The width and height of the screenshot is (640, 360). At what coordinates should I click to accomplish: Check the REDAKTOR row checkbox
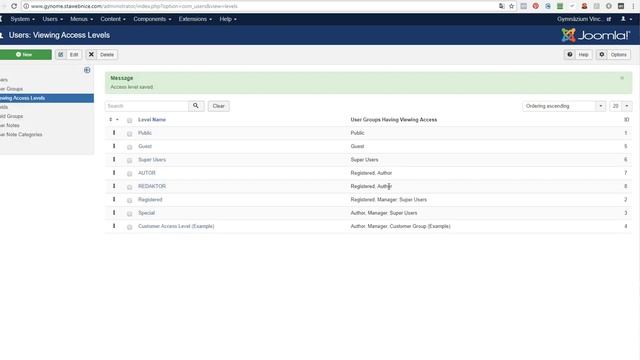coord(129,187)
